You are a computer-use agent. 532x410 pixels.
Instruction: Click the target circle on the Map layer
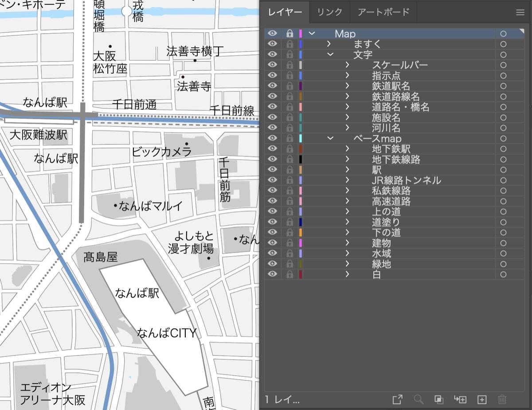[503, 34]
